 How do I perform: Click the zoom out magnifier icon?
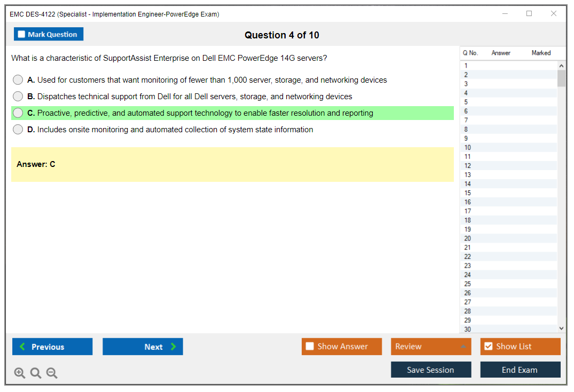[52, 373]
